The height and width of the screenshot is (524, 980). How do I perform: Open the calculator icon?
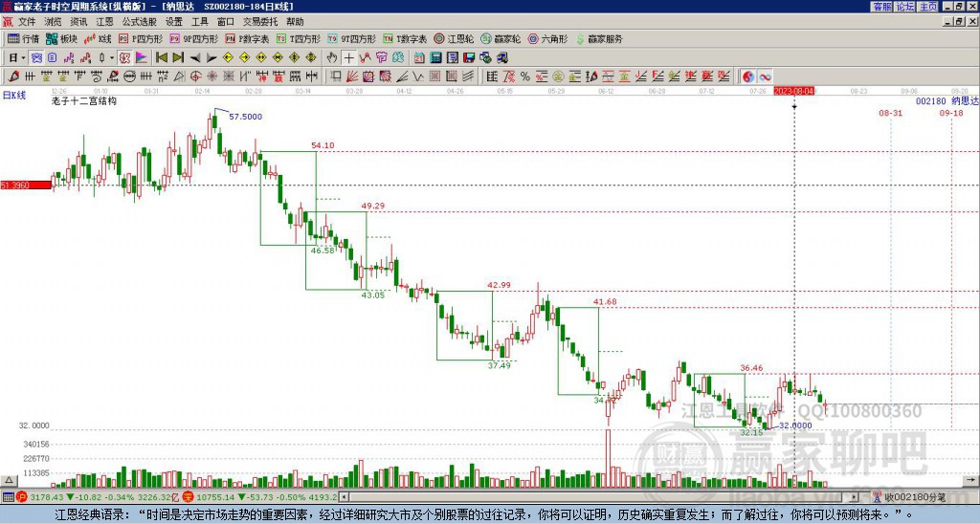(436, 58)
